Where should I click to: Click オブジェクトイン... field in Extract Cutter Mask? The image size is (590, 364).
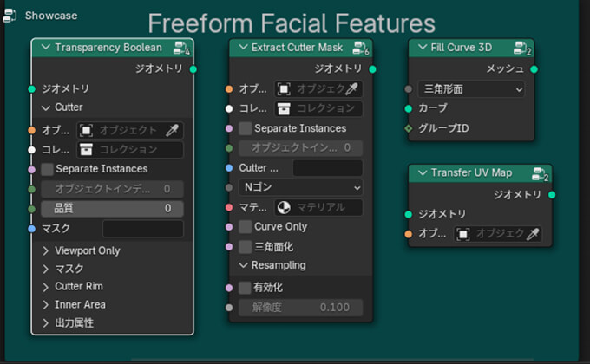click(301, 148)
